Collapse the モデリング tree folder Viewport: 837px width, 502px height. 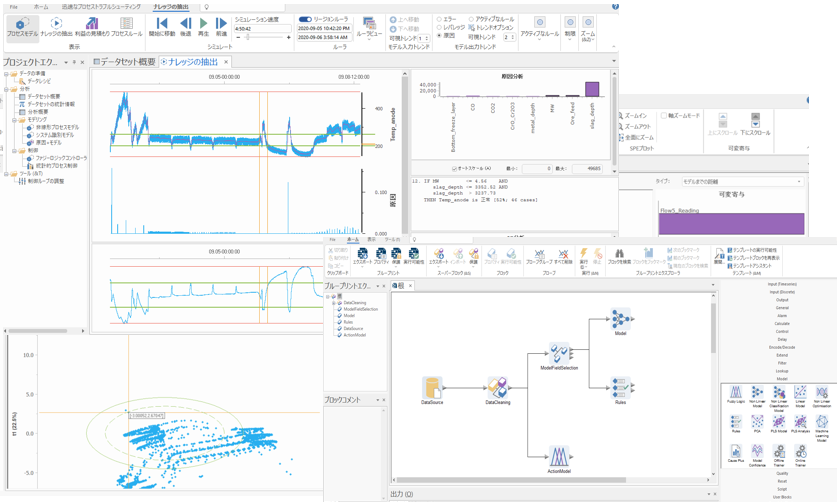pos(14,119)
